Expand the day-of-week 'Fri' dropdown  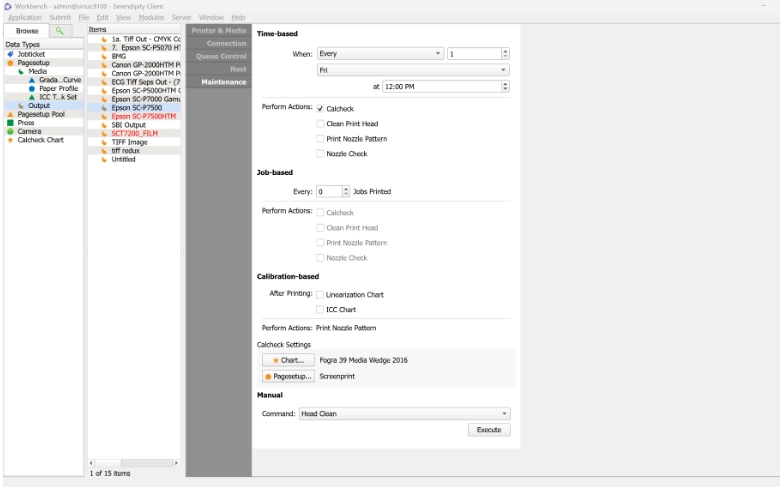[413, 71]
